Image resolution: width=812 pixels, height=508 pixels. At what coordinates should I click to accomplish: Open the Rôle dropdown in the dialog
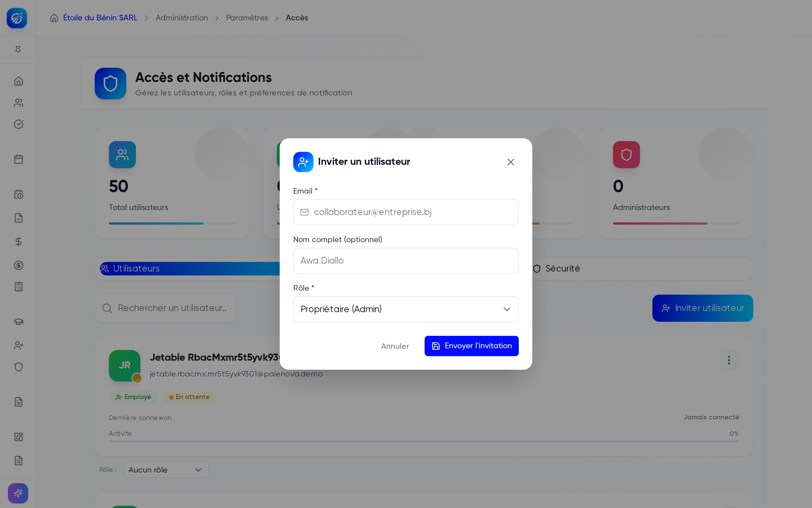(406, 309)
